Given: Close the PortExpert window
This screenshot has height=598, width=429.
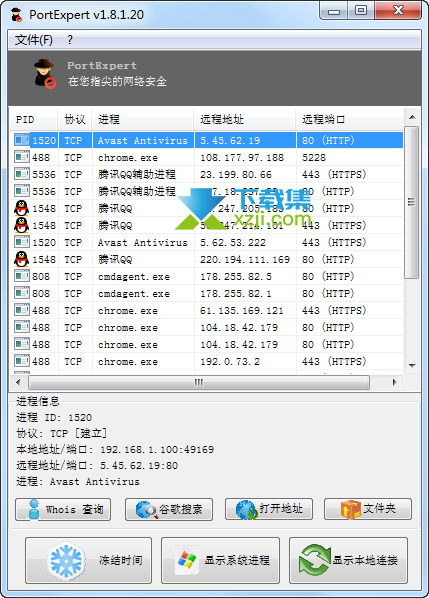Looking at the screenshot, I should click(x=398, y=11).
